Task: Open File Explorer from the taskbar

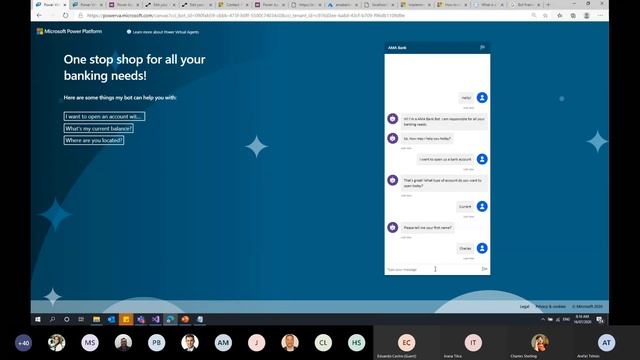Action: tap(96, 319)
